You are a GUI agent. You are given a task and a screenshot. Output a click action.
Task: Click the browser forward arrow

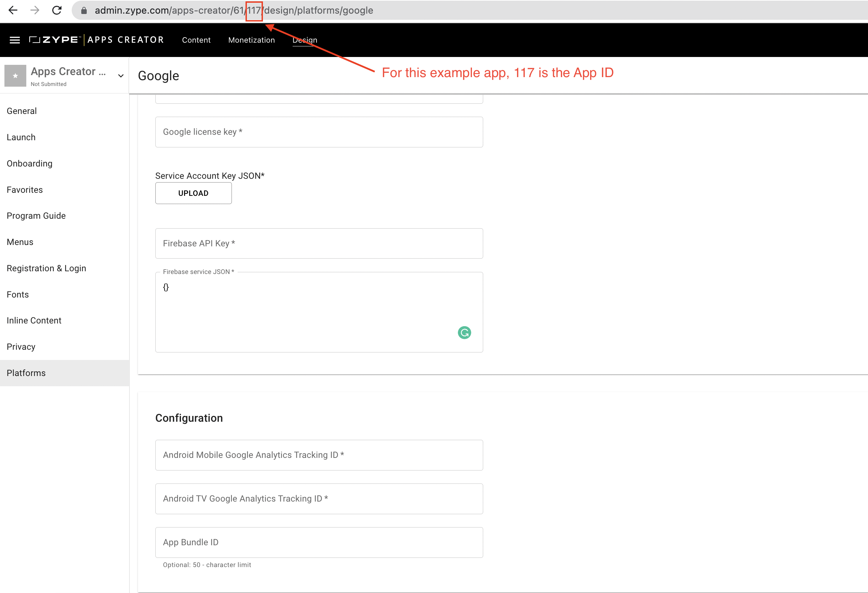tap(35, 10)
